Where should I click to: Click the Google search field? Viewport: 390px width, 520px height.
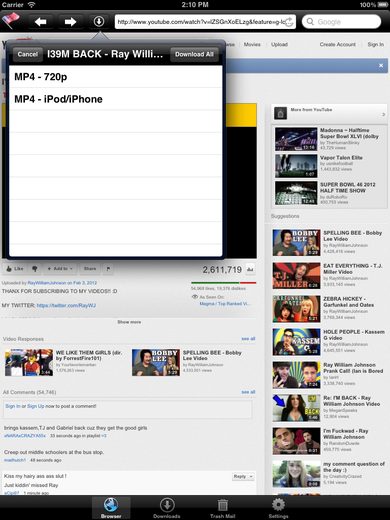point(341,22)
